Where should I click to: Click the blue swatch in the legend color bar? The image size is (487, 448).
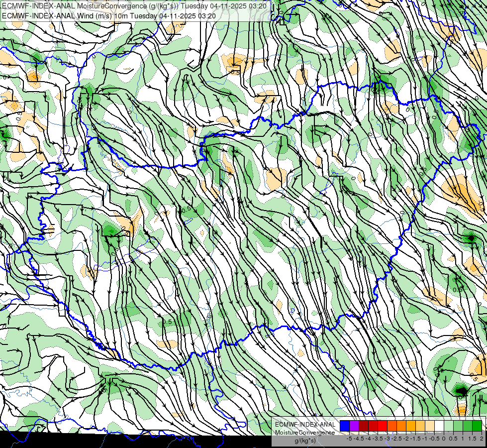pyautogui.click(x=345, y=426)
